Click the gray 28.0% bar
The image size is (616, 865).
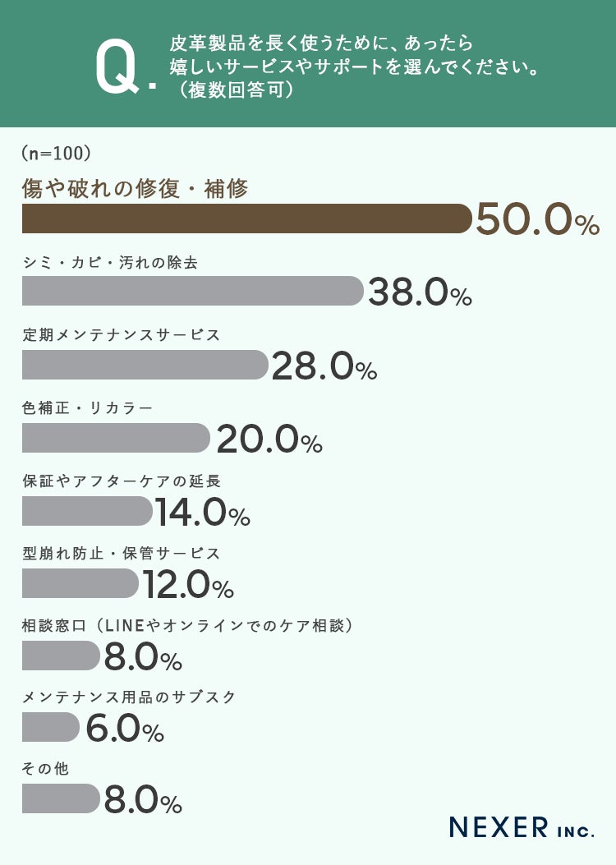coord(145,365)
